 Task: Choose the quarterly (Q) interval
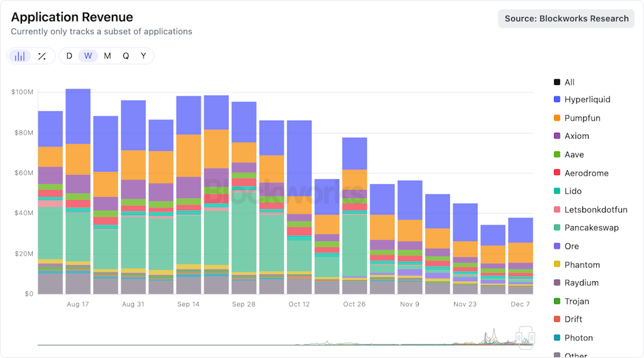click(x=126, y=56)
